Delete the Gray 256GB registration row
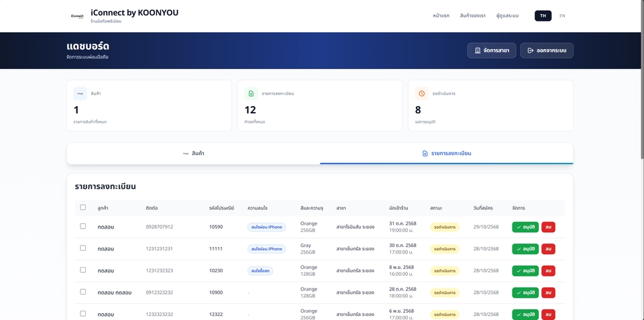 click(x=548, y=249)
